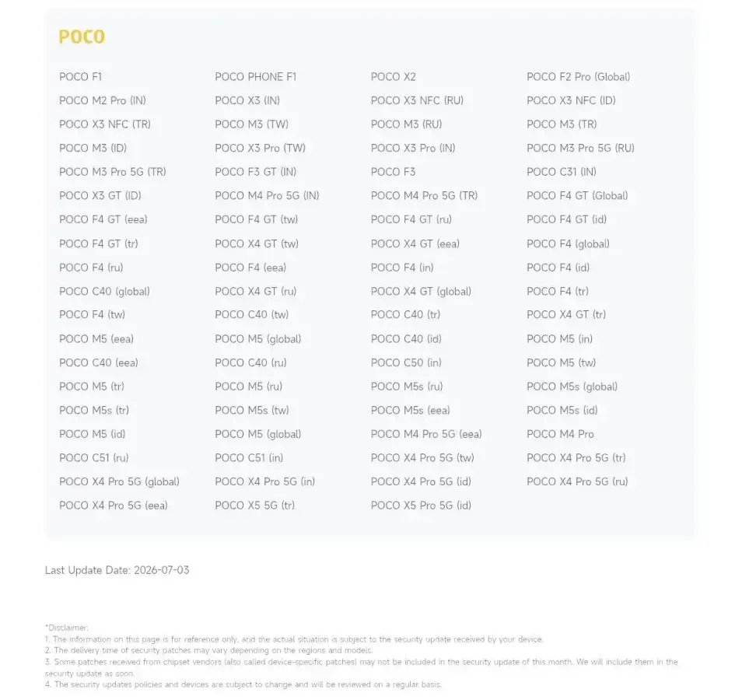Click the Last Update Date text
This screenshot has height=700, width=742.
click(x=117, y=570)
